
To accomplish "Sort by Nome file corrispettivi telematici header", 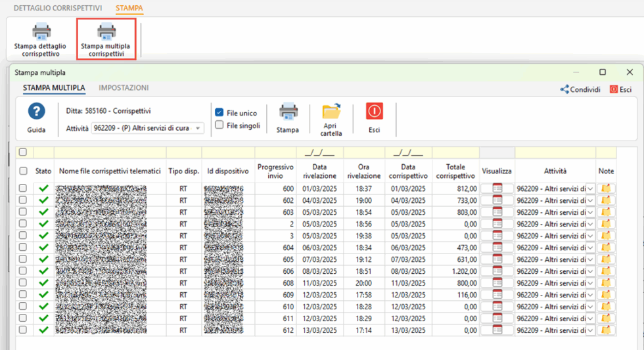I will coord(110,171).
